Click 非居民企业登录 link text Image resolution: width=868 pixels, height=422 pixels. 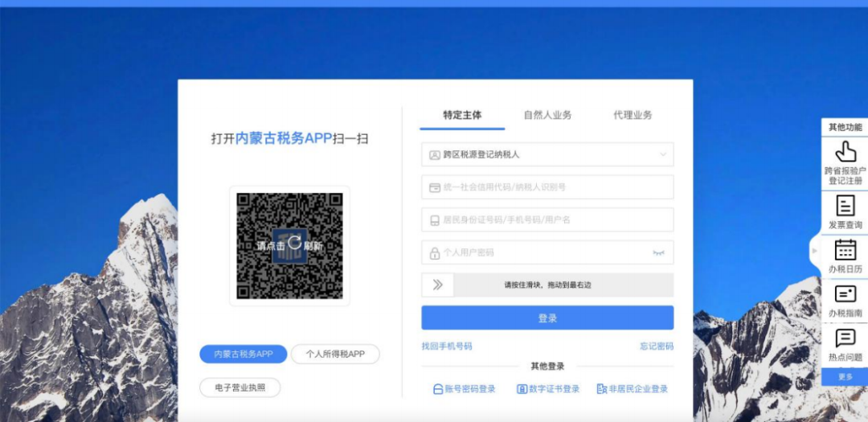click(638, 389)
